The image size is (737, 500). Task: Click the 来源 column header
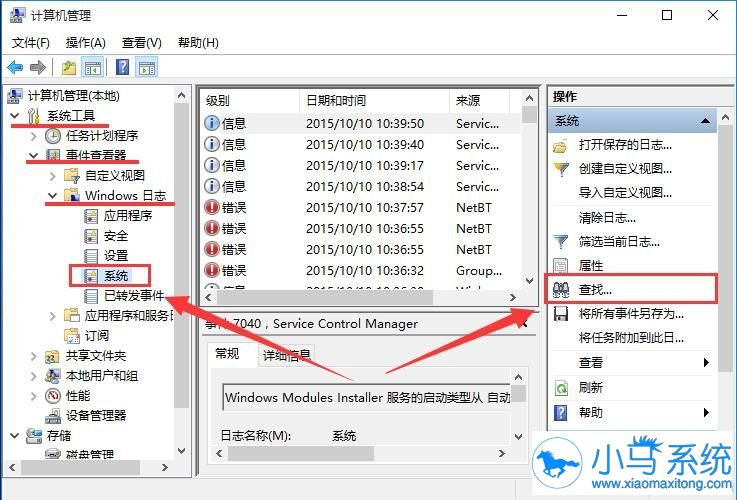click(x=479, y=100)
